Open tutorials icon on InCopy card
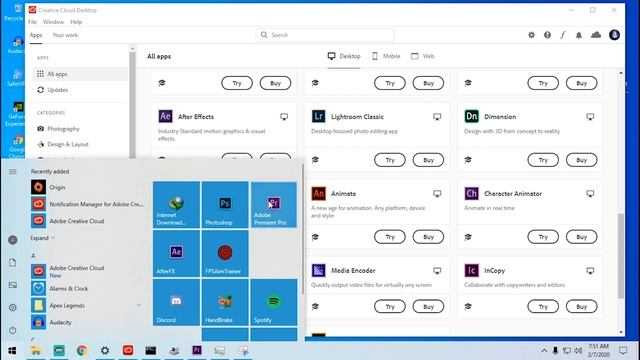Screen dimensions: 640x360 click(x=468, y=307)
